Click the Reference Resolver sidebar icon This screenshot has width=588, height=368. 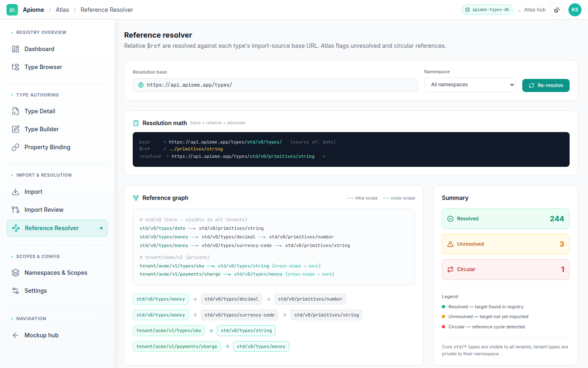tap(16, 228)
